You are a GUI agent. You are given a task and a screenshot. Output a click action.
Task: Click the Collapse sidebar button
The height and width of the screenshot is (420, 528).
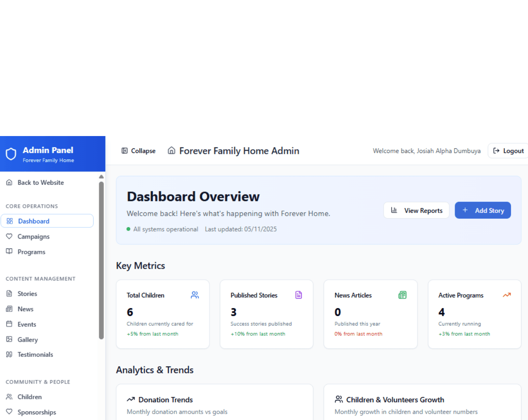(139, 150)
